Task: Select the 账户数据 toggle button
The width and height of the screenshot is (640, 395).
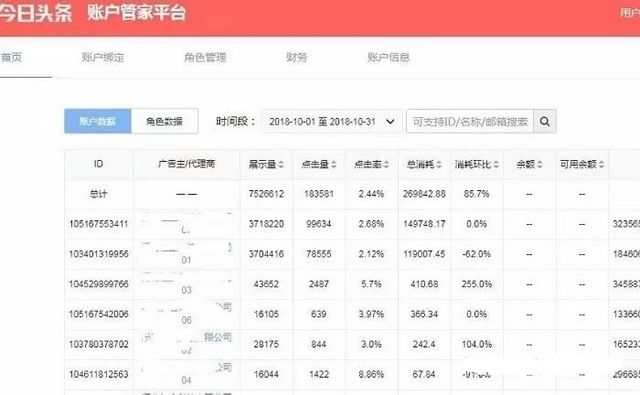Action: [x=98, y=121]
